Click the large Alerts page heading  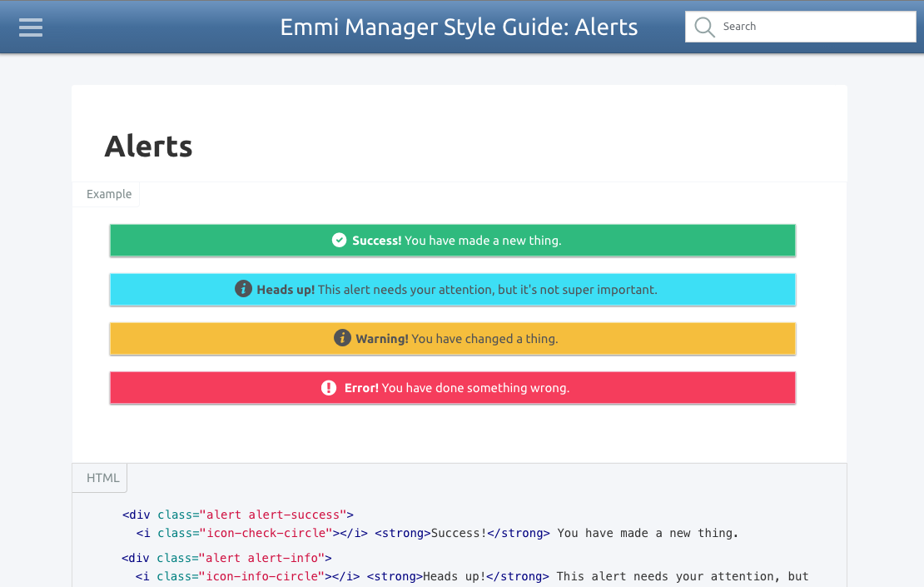(148, 147)
